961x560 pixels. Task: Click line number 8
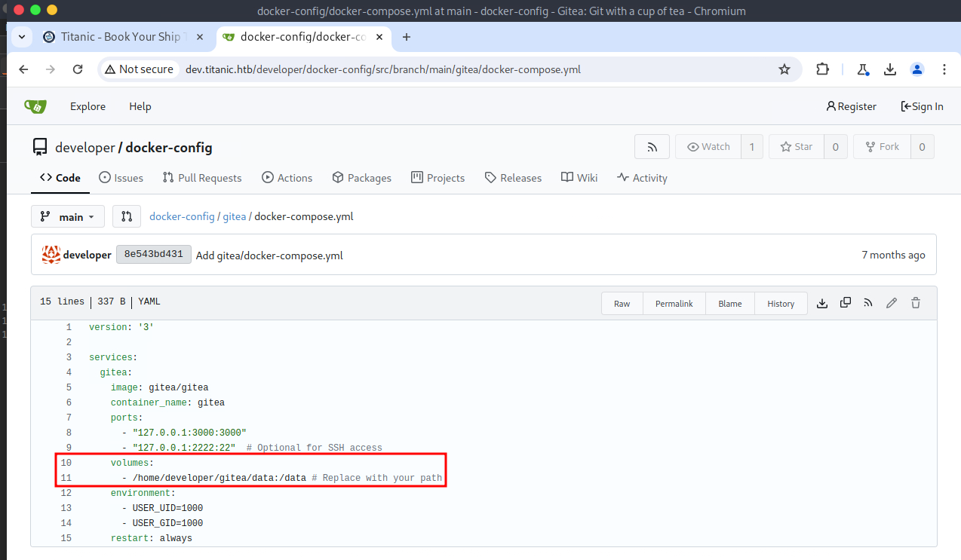pyautogui.click(x=69, y=433)
